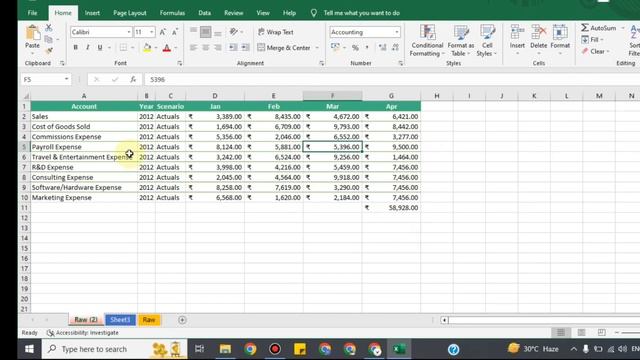
Task: Switch to the Page Layout tab
Action: (130, 13)
